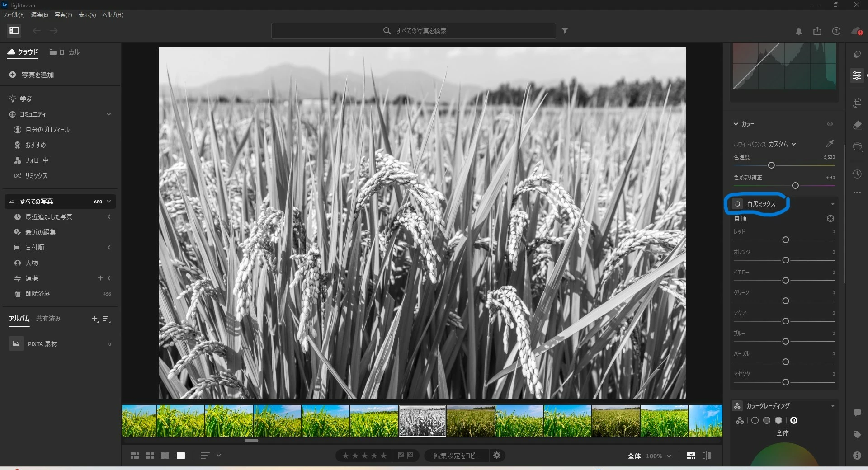Open the comments activity panel

(857, 413)
